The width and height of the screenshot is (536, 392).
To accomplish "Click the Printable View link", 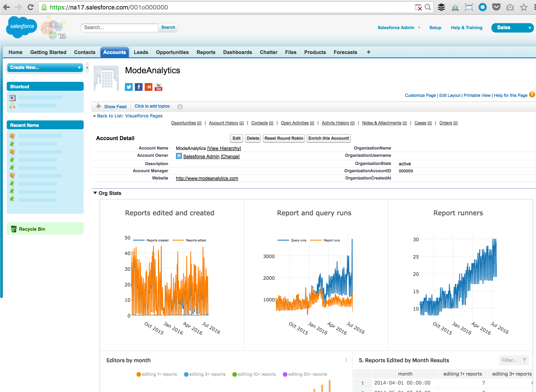I will [477, 95].
